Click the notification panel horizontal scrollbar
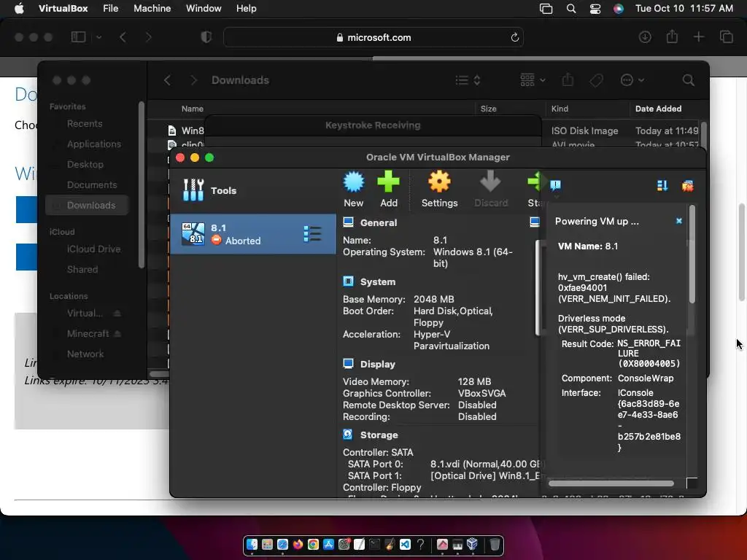 tap(611, 483)
